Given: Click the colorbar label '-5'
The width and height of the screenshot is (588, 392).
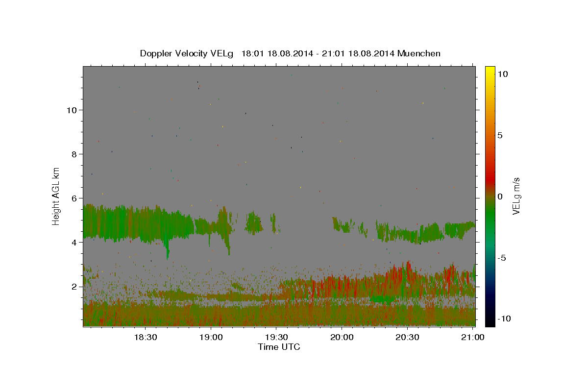Looking at the screenshot, I should (501, 258).
